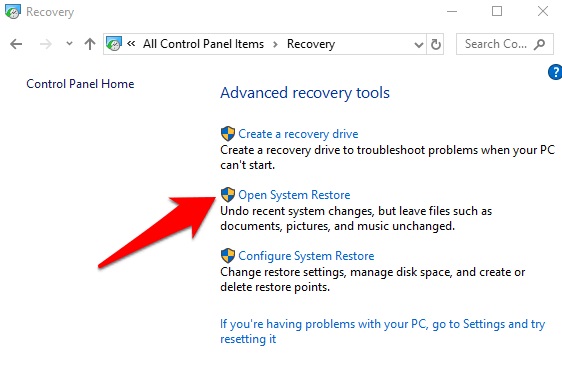Screen dimensions: 562x370
Task: Follow the go to Settings and try resetting link
Action: [382, 331]
